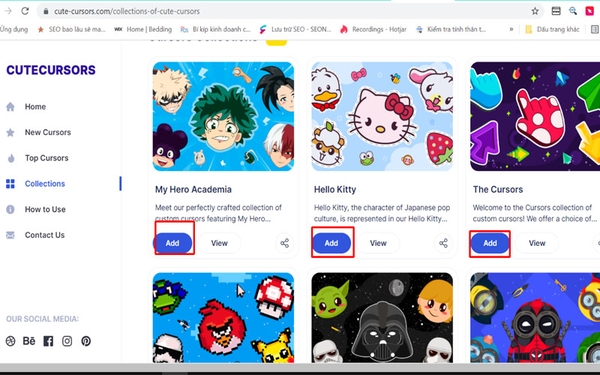The height and width of the screenshot is (375, 600).
Task: Click The Cursors collection thumbnail image
Action: (535, 116)
